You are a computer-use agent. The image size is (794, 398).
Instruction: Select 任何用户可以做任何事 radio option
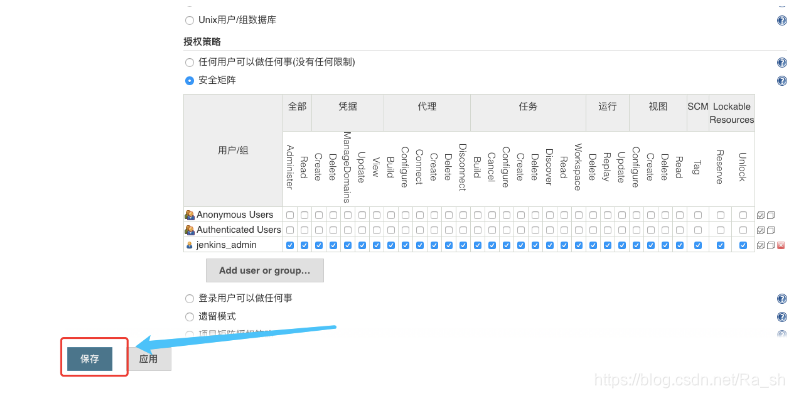click(189, 62)
